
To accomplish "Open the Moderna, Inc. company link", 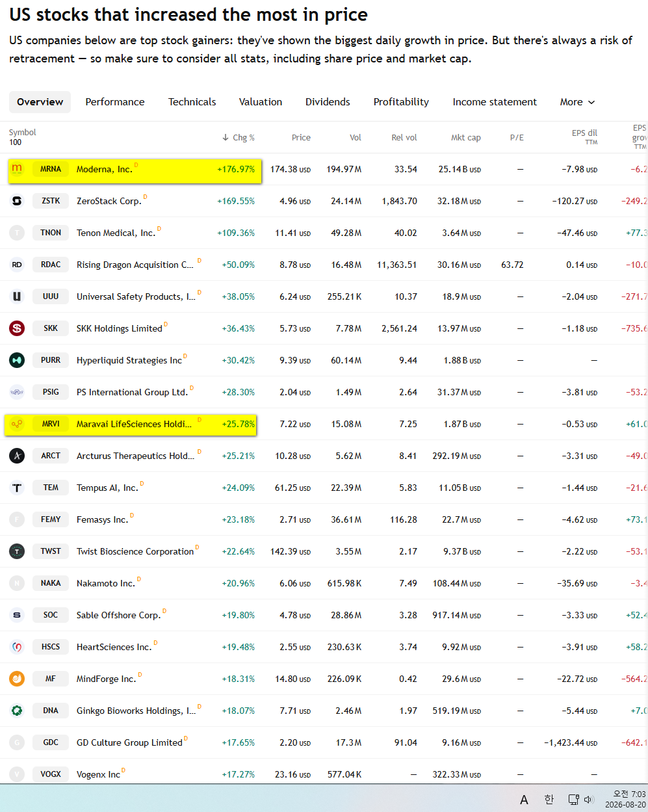I will [105, 169].
